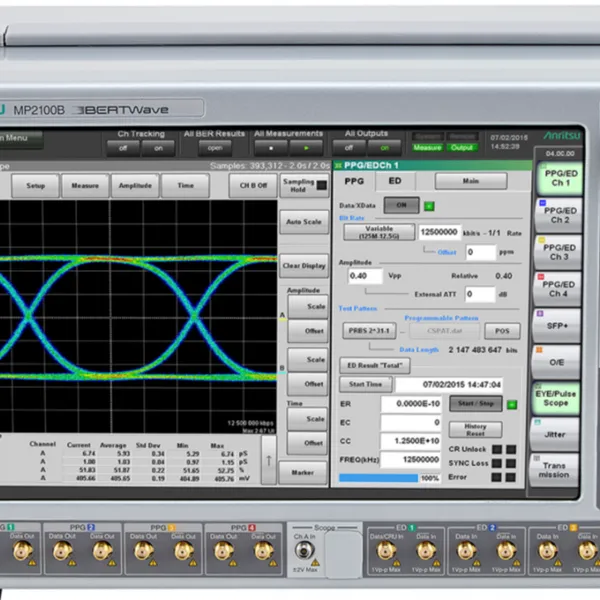The image size is (600, 600).
Task: Open the EYE/Pulse Scope panel
Action: [555, 398]
